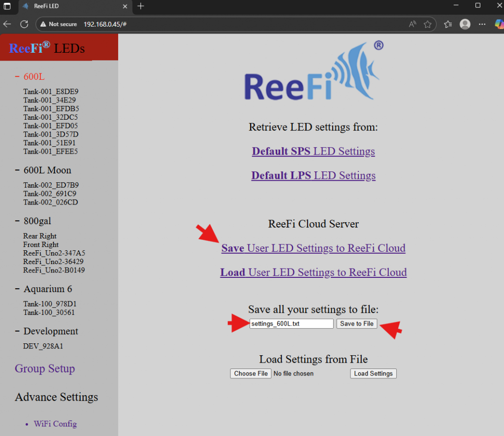This screenshot has height=436, width=504.
Task: Collapse the 600L group in sidebar
Action: coord(17,77)
